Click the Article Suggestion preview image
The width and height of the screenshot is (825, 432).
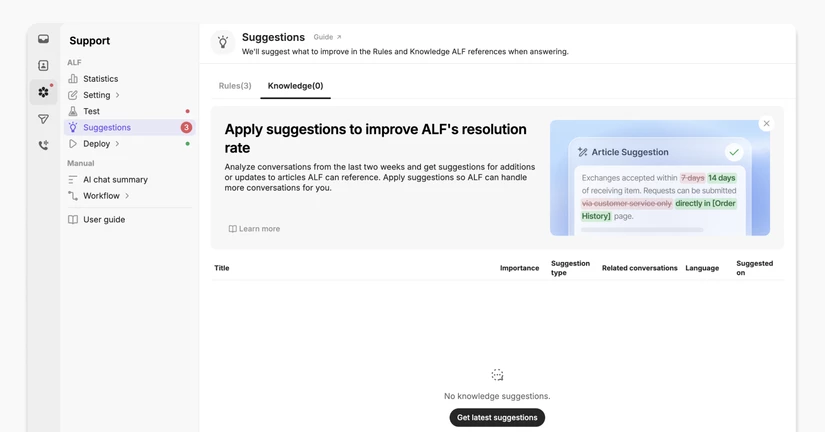660,178
